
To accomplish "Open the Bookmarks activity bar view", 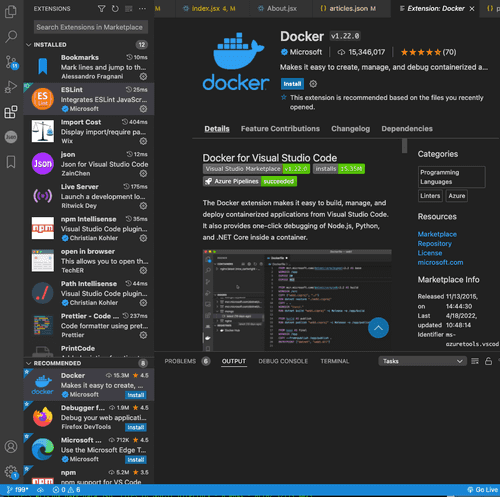I will (11, 162).
